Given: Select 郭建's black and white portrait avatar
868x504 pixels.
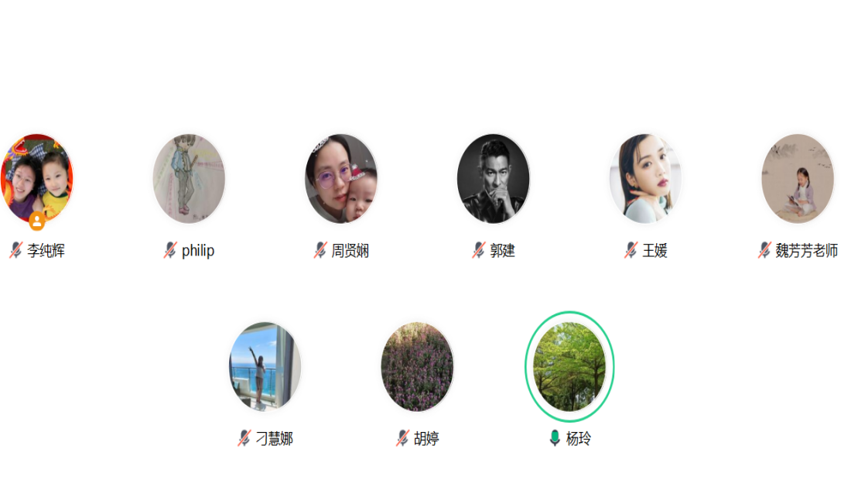Looking at the screenshot, I should [x=494, y=178].
